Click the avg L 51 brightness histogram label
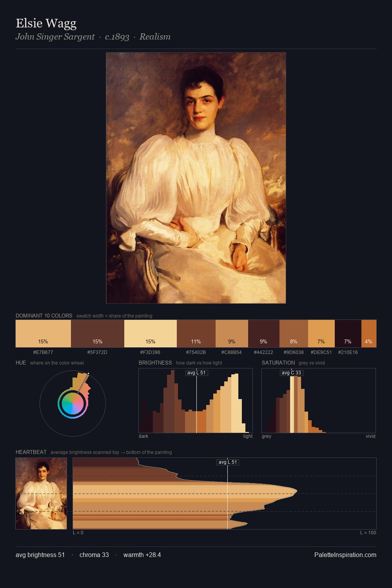 pyautogui.click(x=196, y=373)
